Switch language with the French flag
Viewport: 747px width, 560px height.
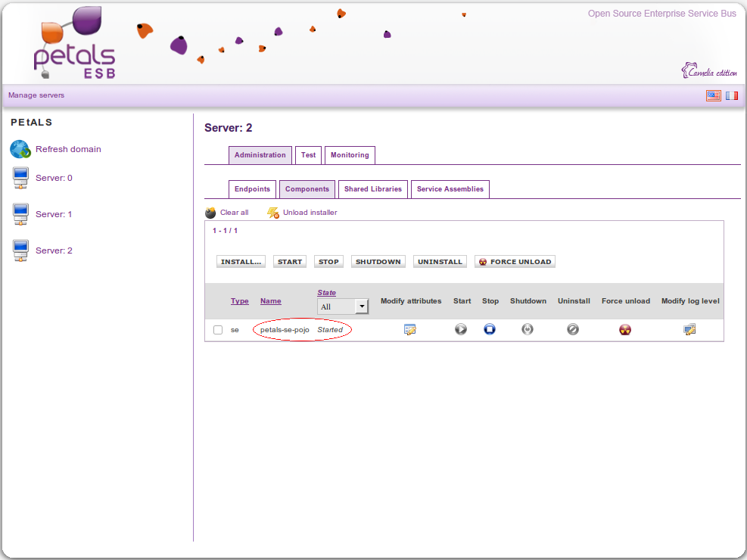(732, 96)
